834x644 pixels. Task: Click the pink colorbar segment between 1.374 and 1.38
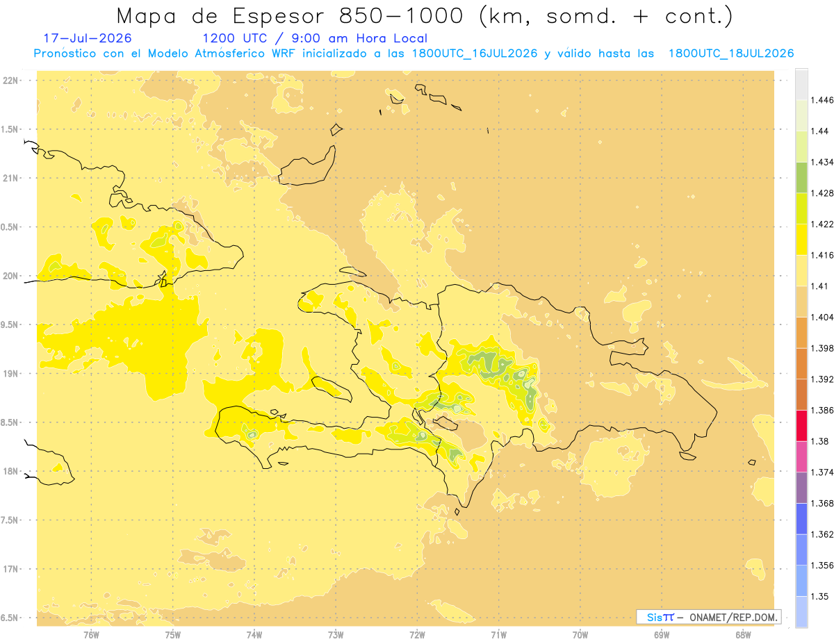coord(801,456)
